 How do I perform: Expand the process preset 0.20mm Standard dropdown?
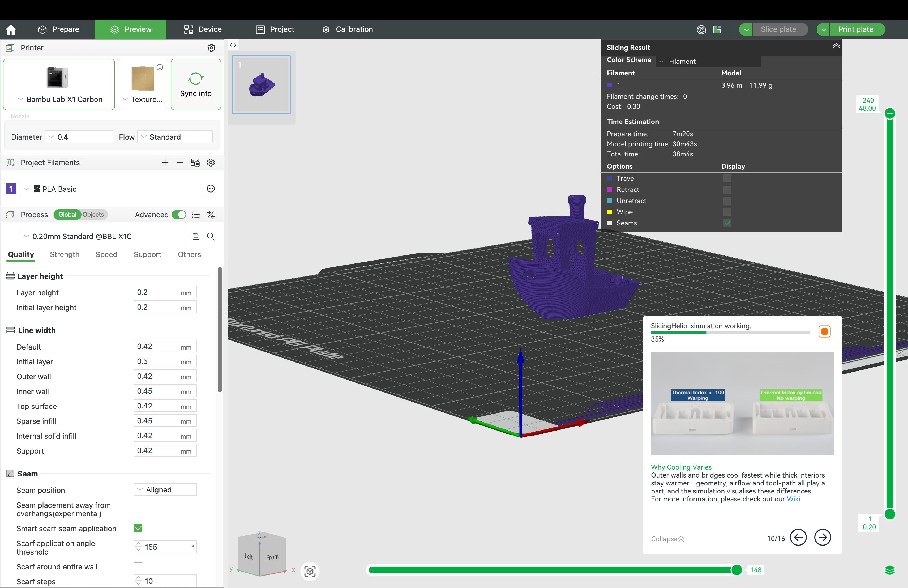[x=102, y=237]
